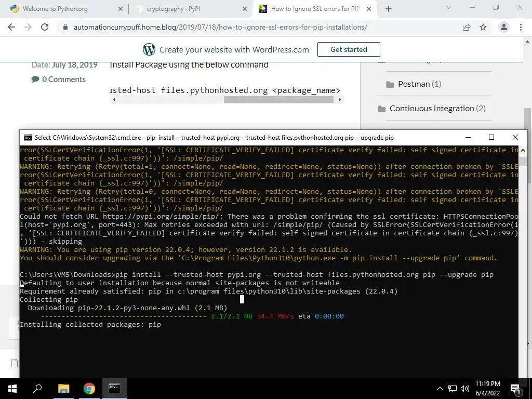Share this page via share icon
532x399 pixels.
(x=467, y=27)
